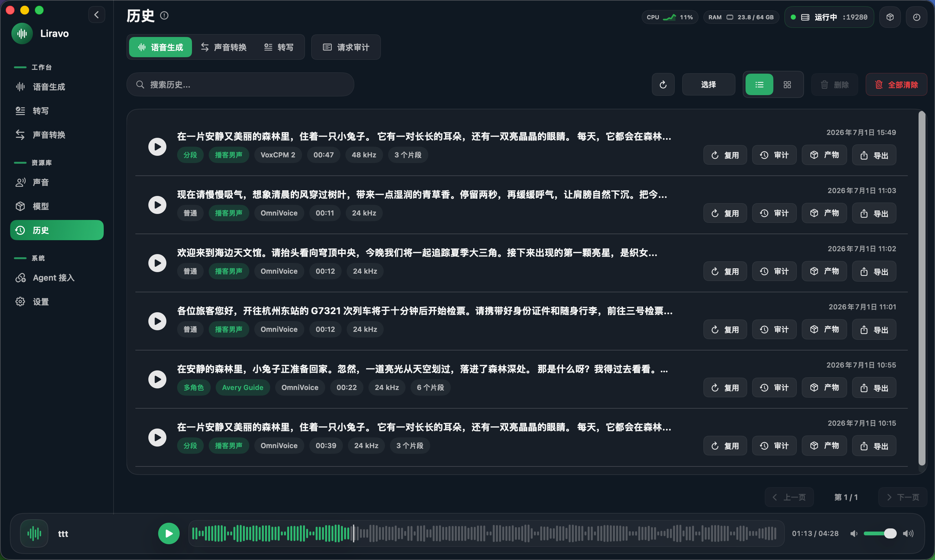Open the 模型 page in sidebar
The height and width of the screenshot is (560, 935).
coord(57,206)
